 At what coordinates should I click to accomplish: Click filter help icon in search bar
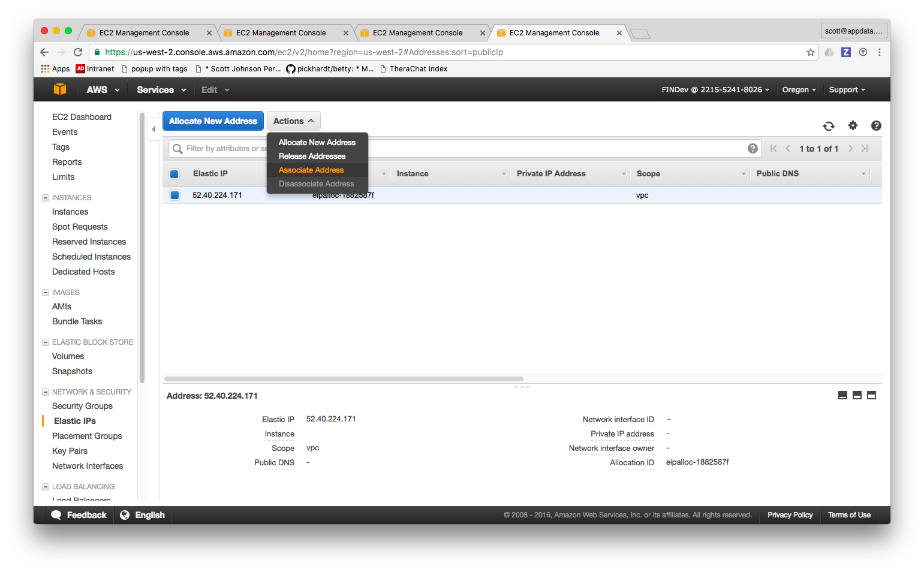point(753,149)
